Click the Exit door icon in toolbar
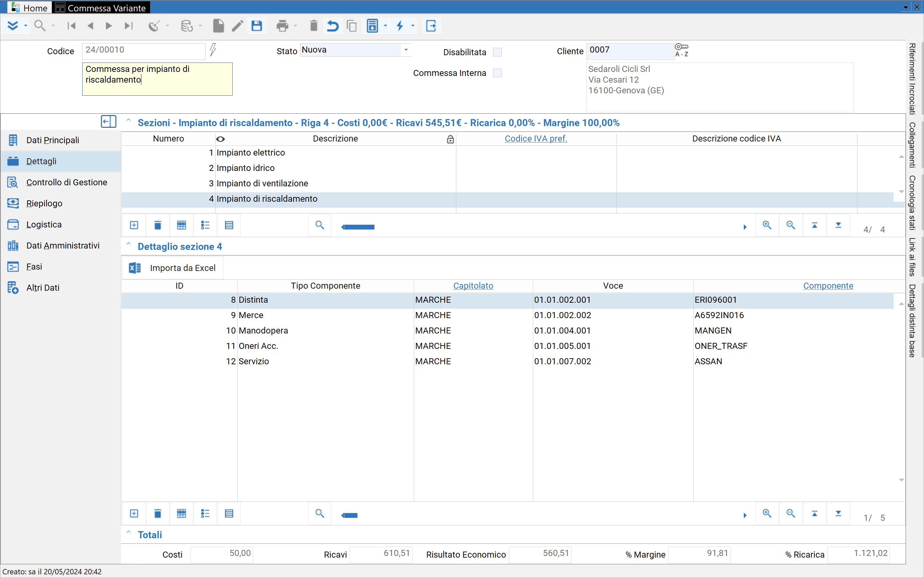The image size is (924, 578). tap(431, 26)
